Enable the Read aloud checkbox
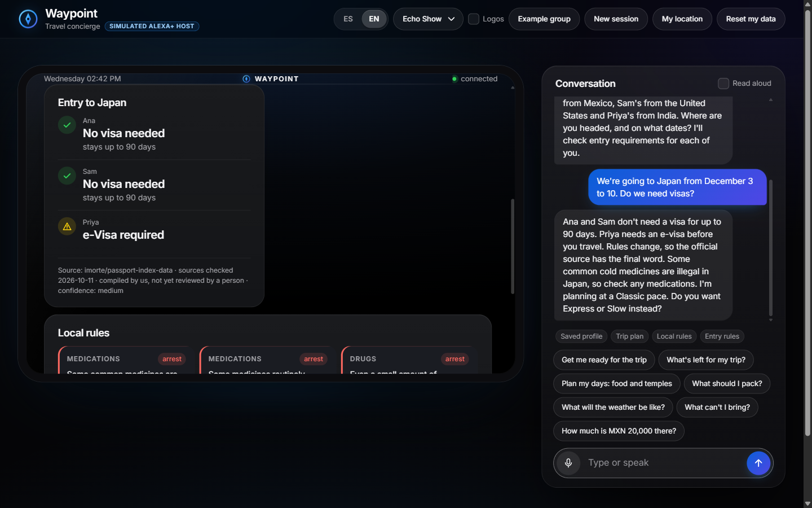 click(723, 84)
